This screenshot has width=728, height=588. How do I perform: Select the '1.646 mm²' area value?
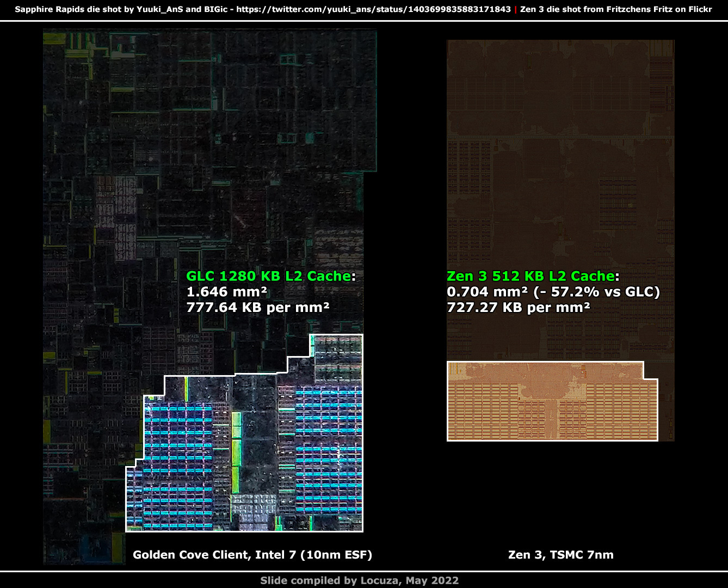coord(226,292)
